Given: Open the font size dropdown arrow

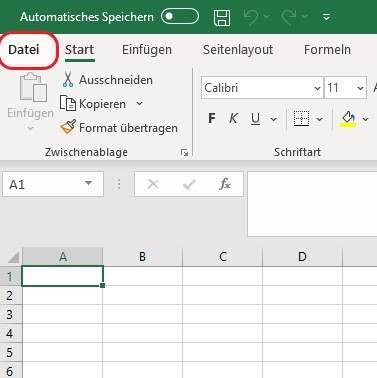Looking at the screenshot, I should point(360,88).
